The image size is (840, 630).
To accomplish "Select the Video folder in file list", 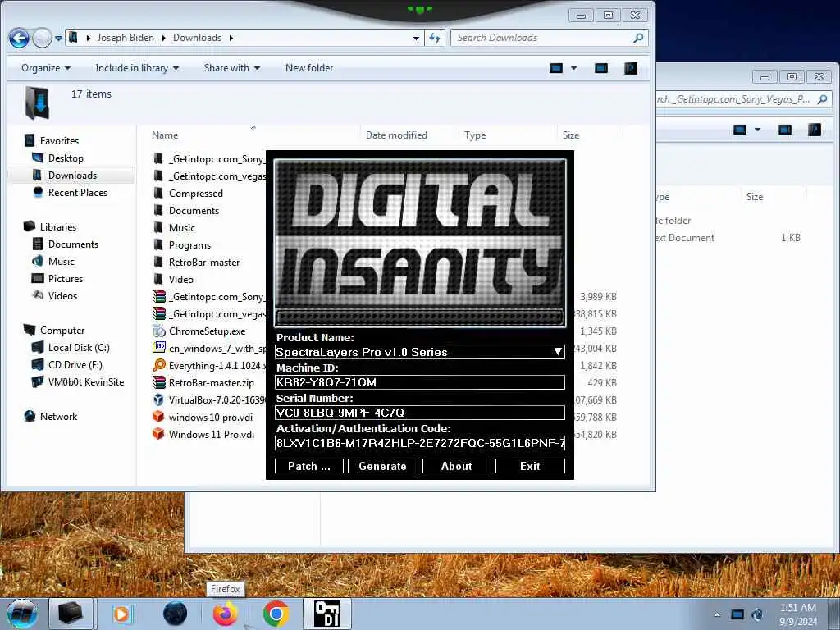I will pyautogui.click(x=180, y=279).
